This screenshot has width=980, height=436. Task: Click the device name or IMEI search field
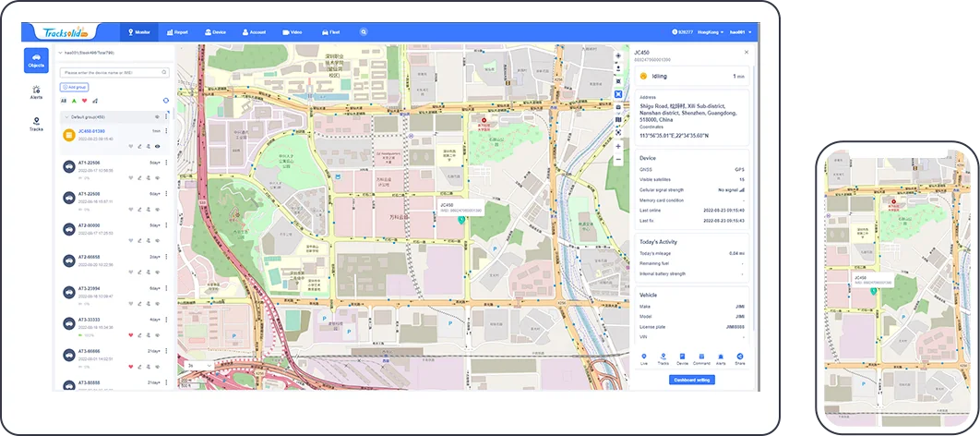114,73
